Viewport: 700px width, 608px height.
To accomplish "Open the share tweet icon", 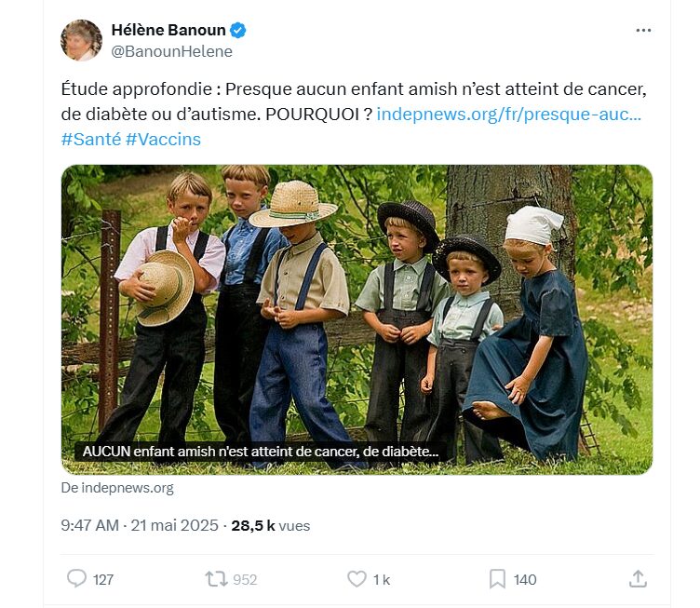I will (638, 579).
